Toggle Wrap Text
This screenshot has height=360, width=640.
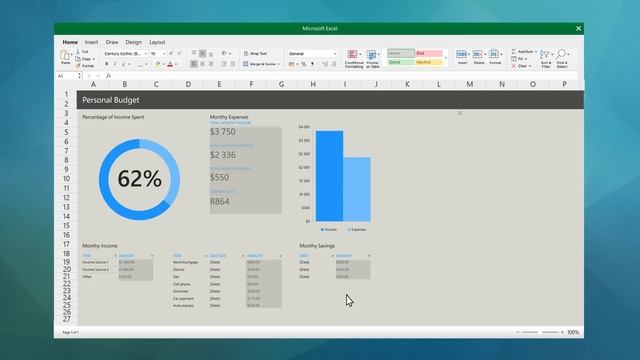tap(256, 53)
